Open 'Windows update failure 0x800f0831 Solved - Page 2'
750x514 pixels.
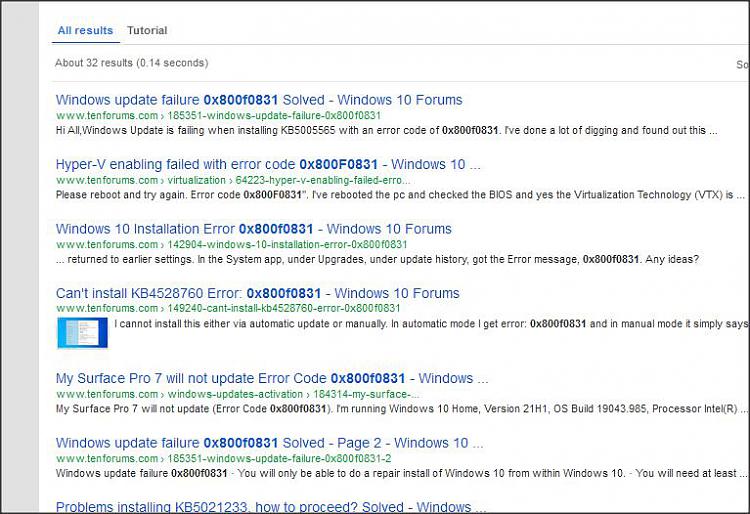click(261, 443)
